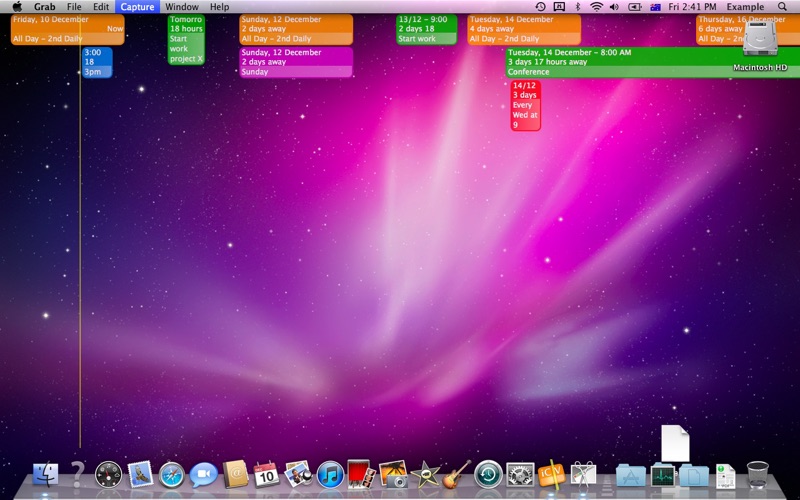Select the green Start work project X event

click(186, 39)
